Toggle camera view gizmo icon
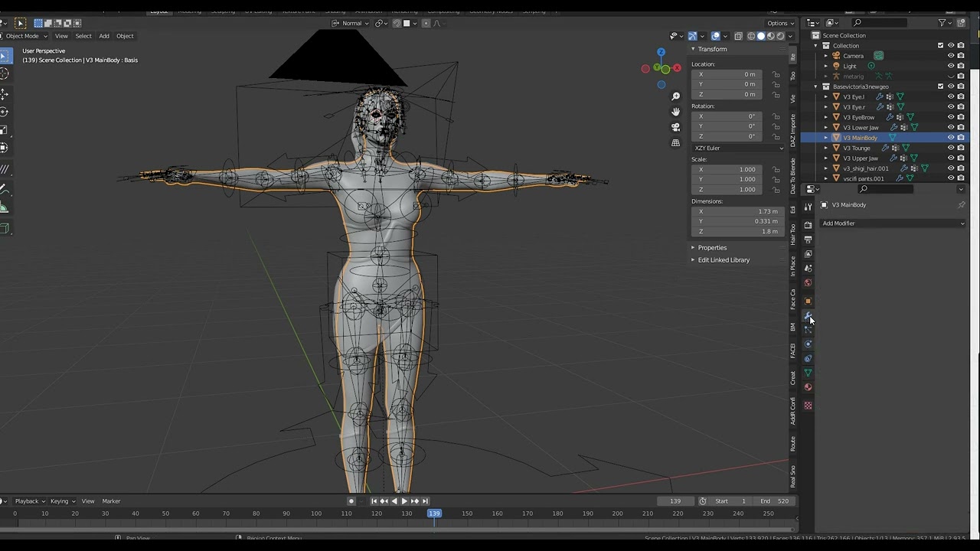980x551 pixels. (x=675, y=127)
